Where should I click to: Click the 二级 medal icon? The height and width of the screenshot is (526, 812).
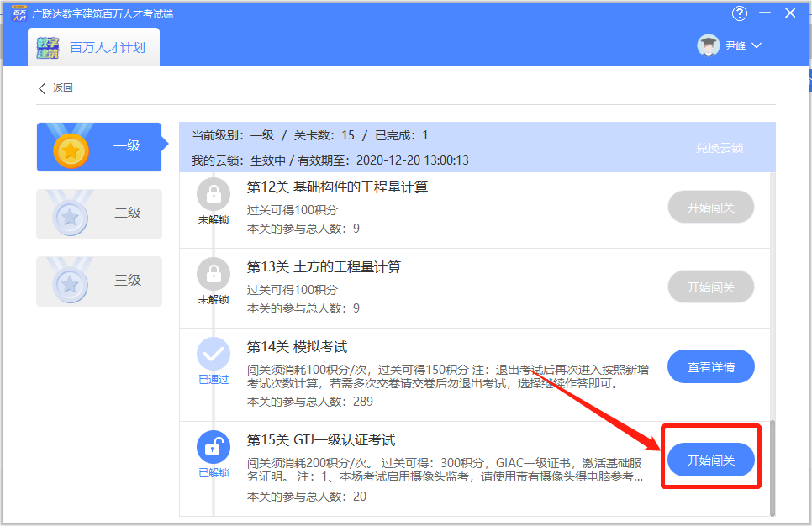(70, 217)
